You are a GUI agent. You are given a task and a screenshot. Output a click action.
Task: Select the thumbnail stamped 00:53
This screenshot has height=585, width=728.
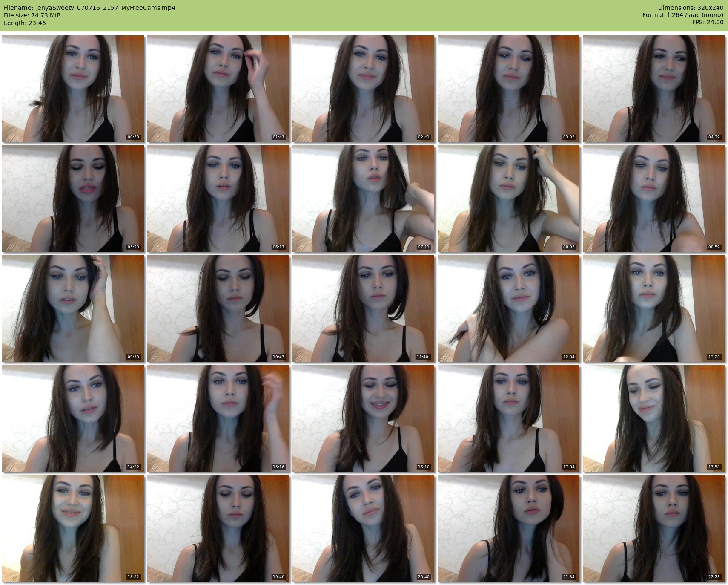click(x=73, y=89)
